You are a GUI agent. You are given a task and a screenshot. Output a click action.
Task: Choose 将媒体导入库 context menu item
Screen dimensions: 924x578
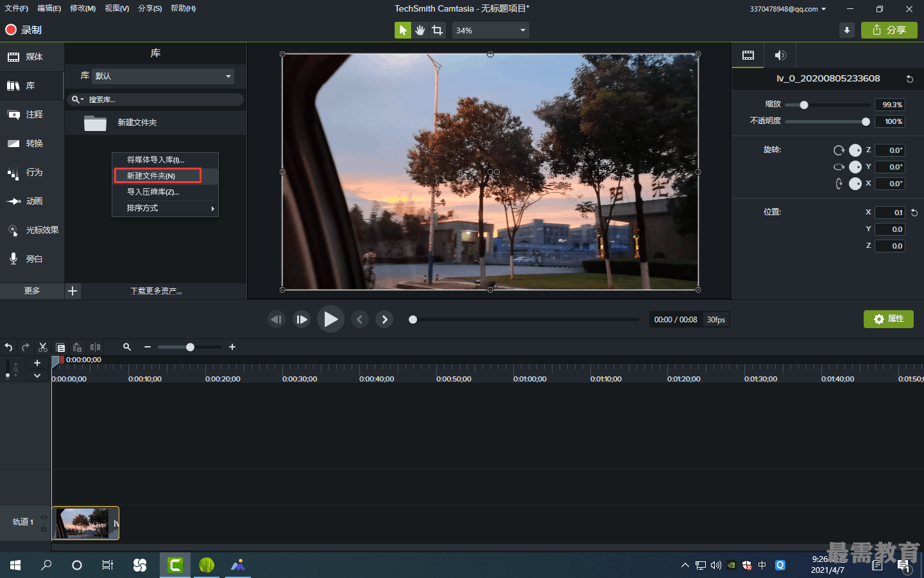click(165, 160)
